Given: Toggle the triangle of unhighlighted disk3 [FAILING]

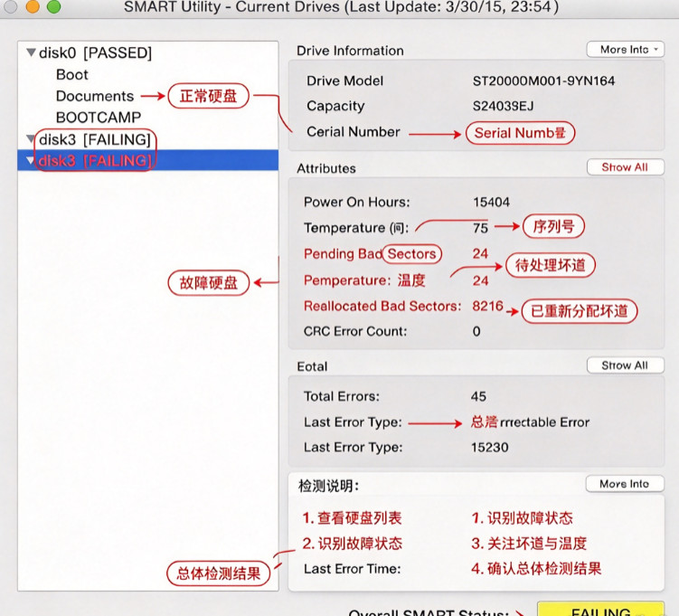Looking at the screenshot, I should point(31,139).
